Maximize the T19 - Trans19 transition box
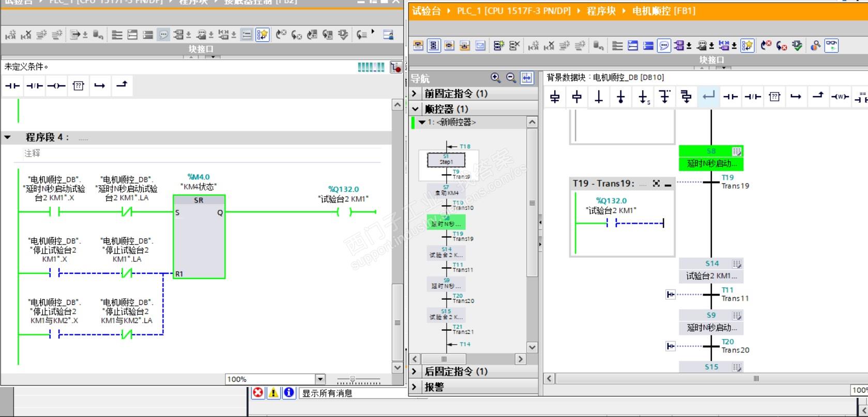The height and width of the screenshot is (417, 868). pos(657,183)
